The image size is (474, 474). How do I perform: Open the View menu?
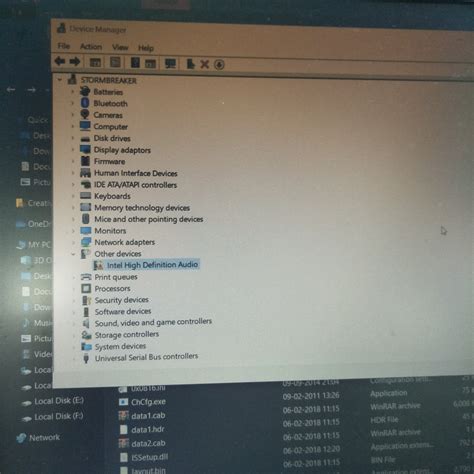click(120, 47)
